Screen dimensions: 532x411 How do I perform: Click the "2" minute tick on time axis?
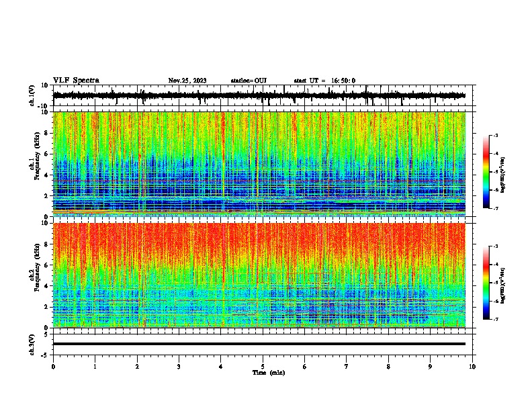(x=137, y=367)
